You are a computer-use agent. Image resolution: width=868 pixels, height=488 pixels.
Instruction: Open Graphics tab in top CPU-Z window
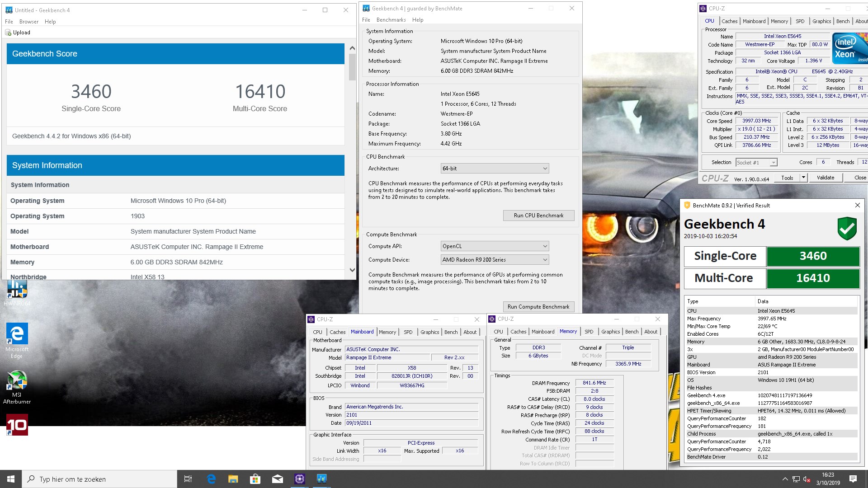pyautogui.click(x=821, y=21)
